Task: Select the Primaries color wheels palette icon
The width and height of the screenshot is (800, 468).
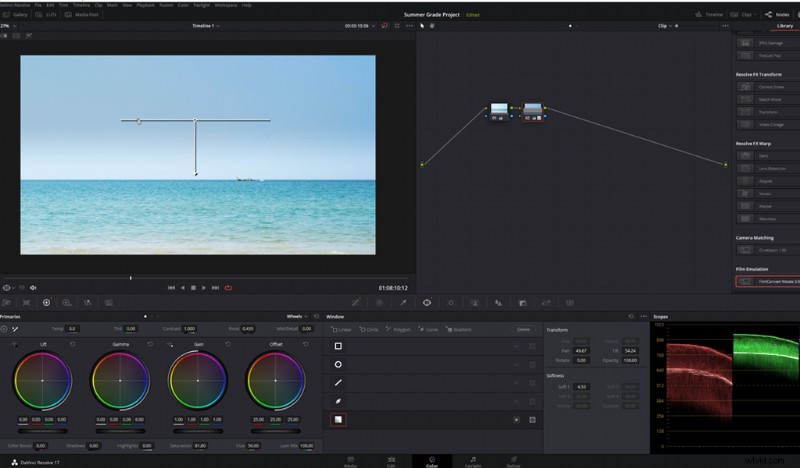Action: 46,303
